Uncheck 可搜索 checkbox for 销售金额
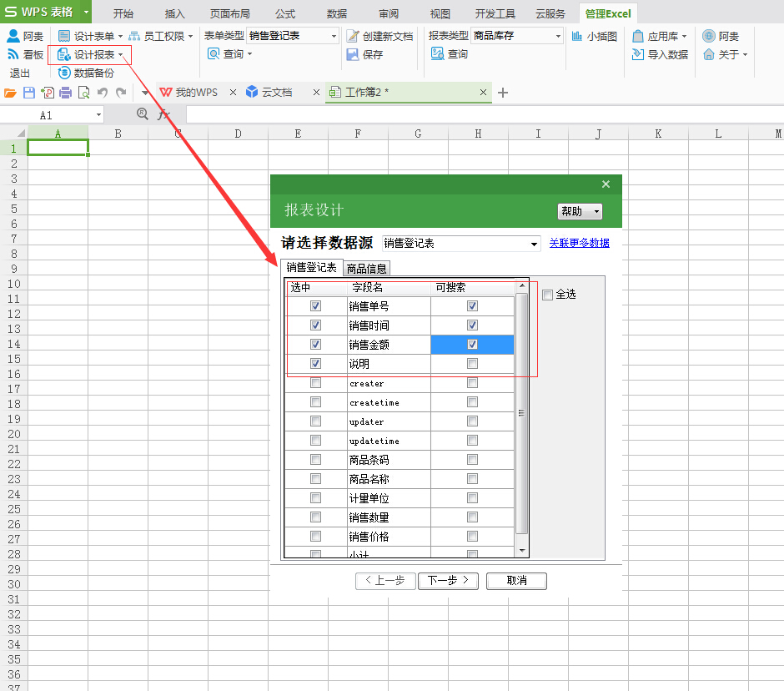The width and height of the screenshot is (784, 691). coord(473,345)
